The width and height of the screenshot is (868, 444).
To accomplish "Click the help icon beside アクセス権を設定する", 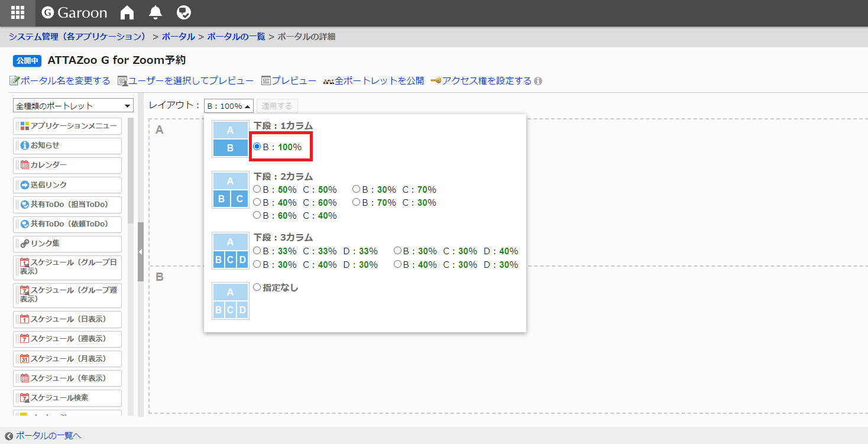I will point(538,81).
